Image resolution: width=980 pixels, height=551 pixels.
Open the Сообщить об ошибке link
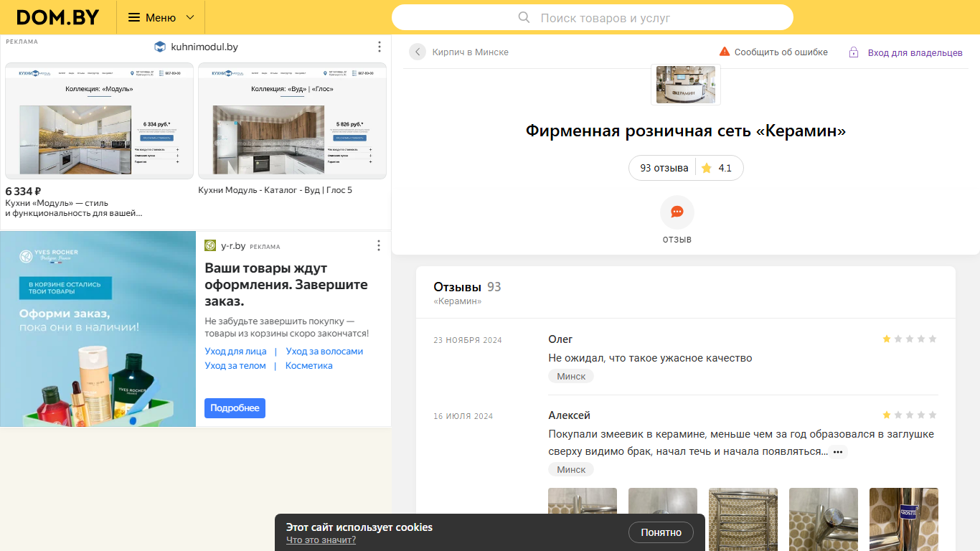(781, 52)
